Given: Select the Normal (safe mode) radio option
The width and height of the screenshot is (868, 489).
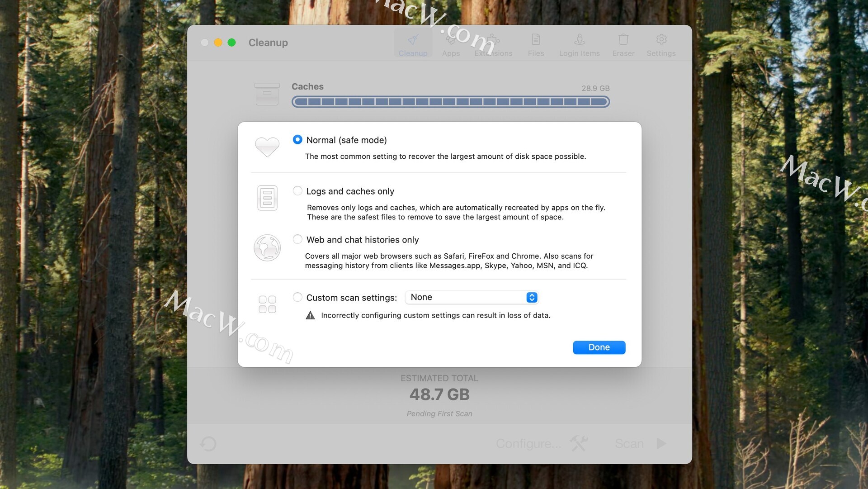Looking at the screenshot, I should tap(297, 140).
